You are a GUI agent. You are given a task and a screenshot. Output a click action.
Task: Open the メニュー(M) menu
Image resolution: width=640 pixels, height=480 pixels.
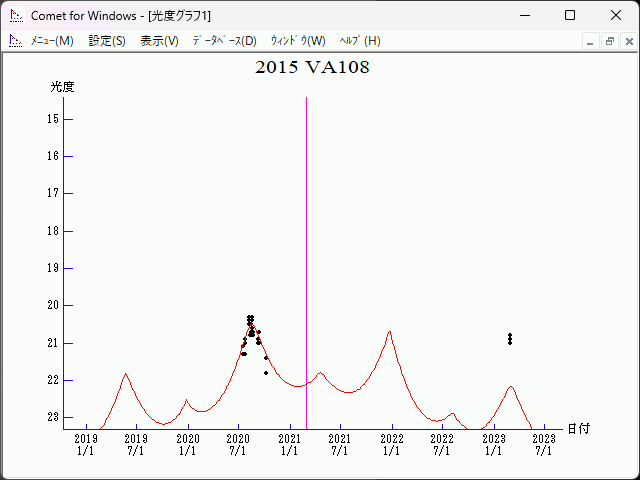(x=52, y=41)
